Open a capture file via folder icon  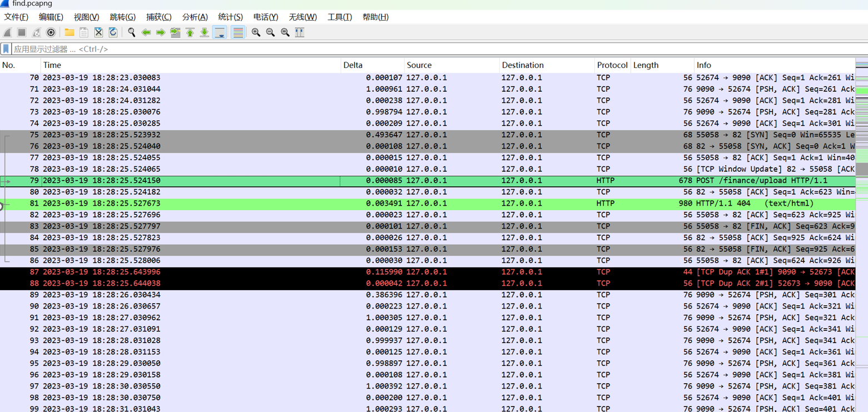[70, 33]
